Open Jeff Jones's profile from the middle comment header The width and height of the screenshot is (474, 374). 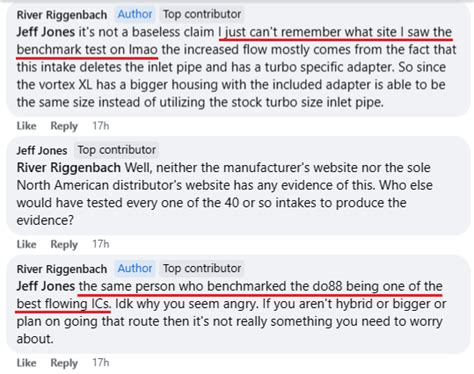pos(42,150)
